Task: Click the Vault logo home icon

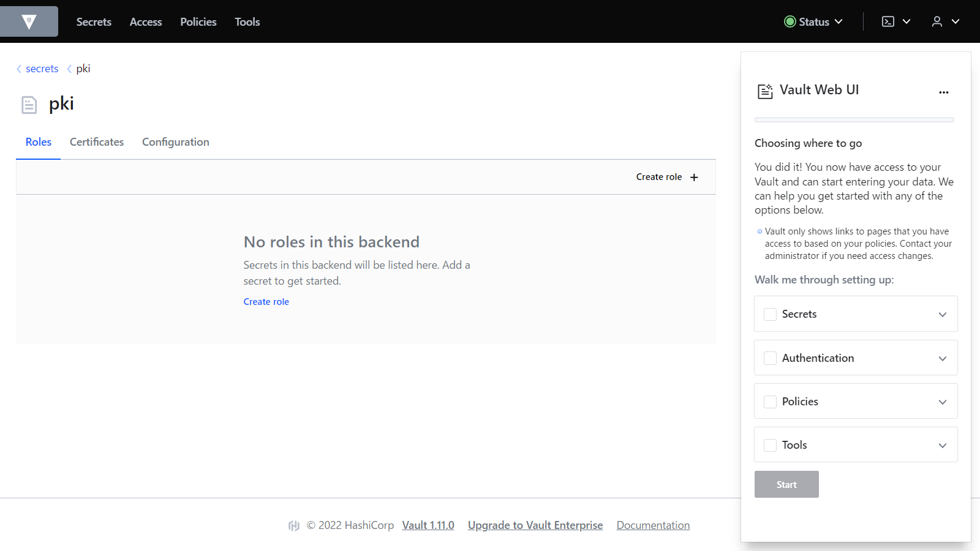Action: click(29, 22)
